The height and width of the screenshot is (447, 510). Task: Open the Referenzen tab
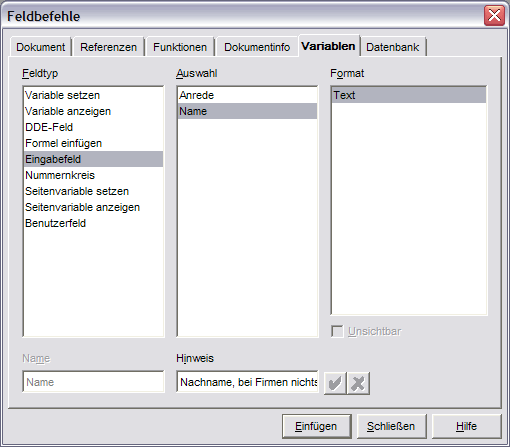pos(108,47)
